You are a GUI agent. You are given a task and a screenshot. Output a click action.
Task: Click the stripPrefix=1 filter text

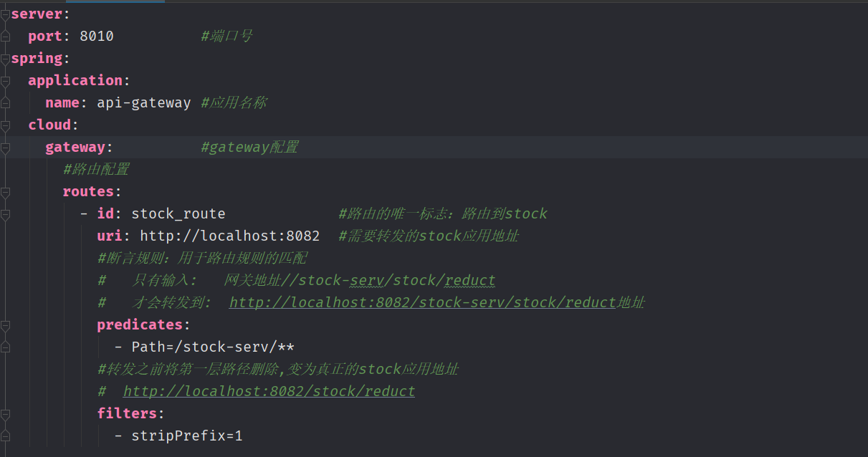[x=186, y=436]
